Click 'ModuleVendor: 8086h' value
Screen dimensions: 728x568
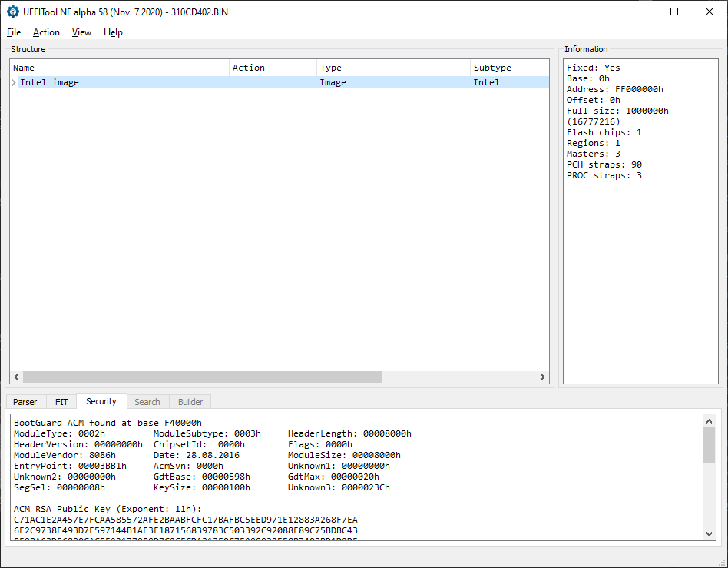65,455
